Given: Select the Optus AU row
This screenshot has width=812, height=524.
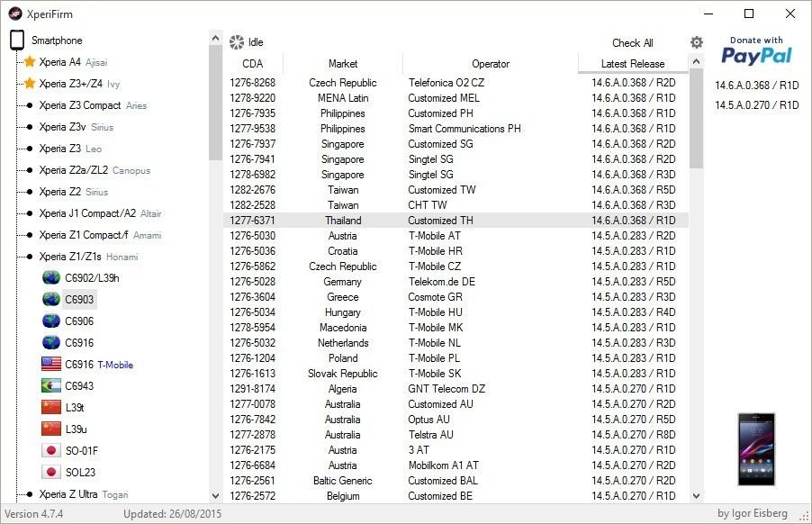Looking at the screenshot, I should click(456, 420).
